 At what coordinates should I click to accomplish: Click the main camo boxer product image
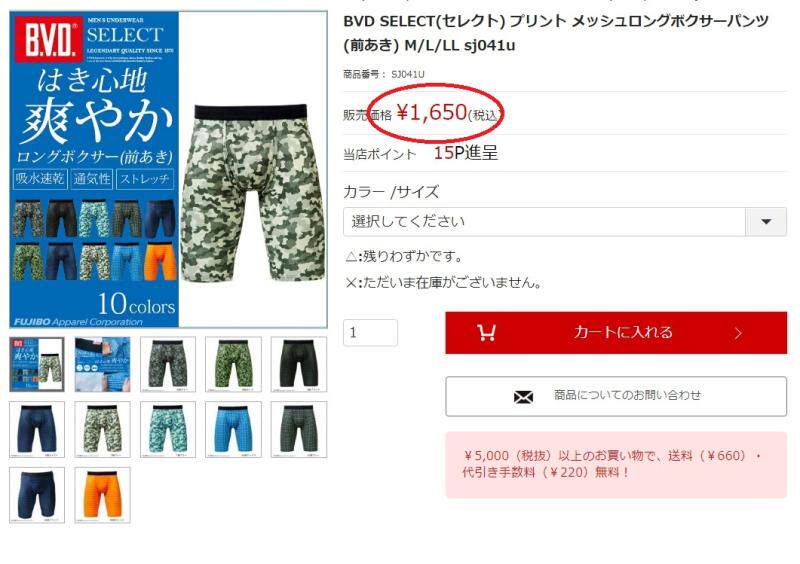tap(253, 193)
